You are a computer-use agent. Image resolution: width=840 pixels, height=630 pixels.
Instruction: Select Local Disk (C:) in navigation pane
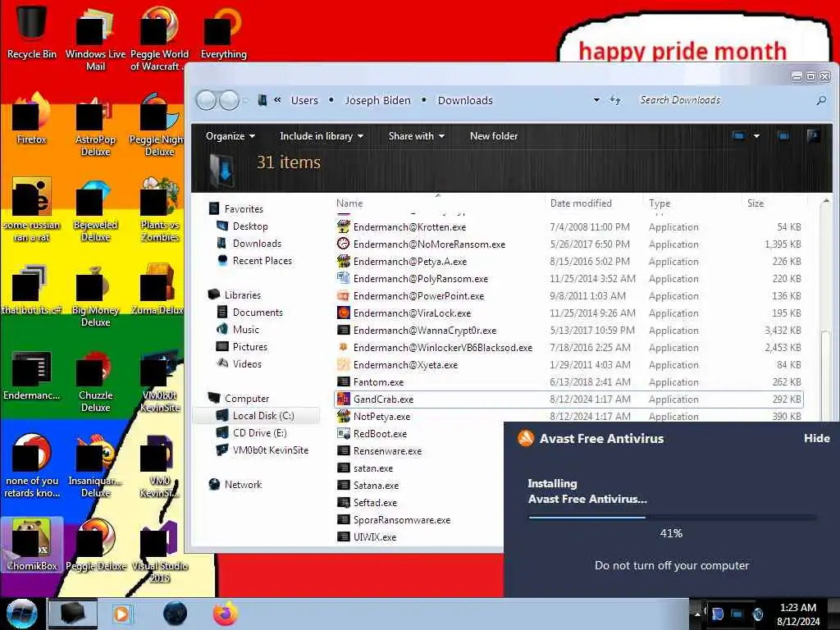pos(256,416)
